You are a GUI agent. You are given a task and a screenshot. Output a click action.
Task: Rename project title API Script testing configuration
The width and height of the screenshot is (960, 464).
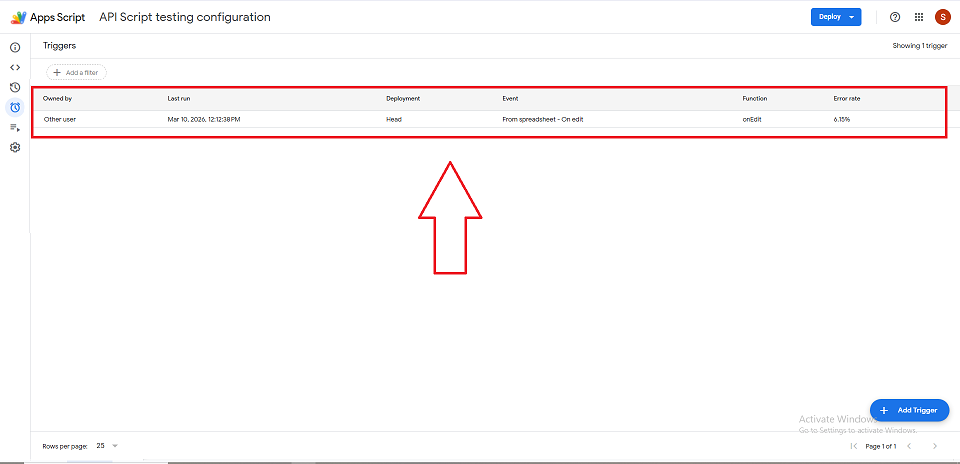[185, 17]
